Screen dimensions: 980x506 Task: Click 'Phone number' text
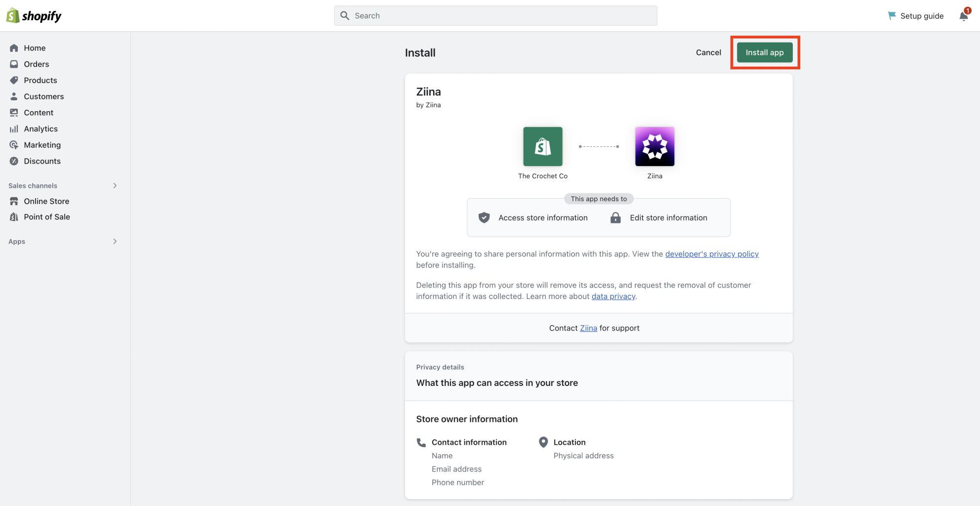(x=458, y=482)
